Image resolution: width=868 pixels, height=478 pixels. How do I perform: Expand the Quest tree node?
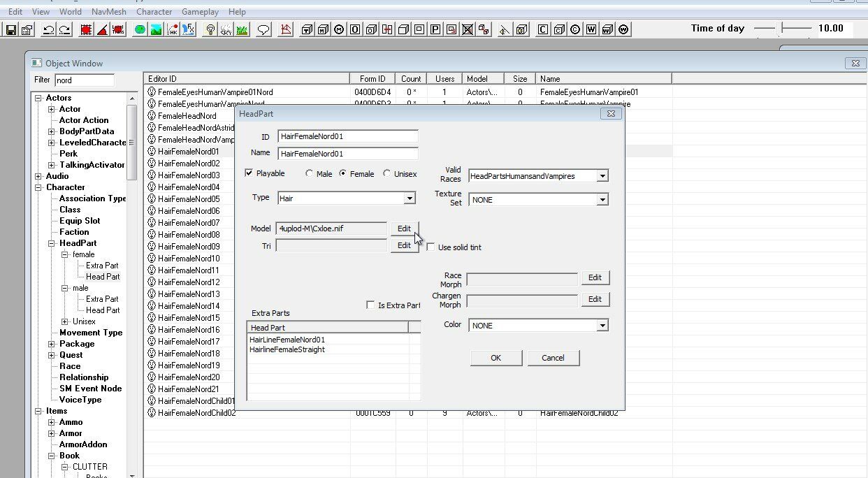pos(51,355)
